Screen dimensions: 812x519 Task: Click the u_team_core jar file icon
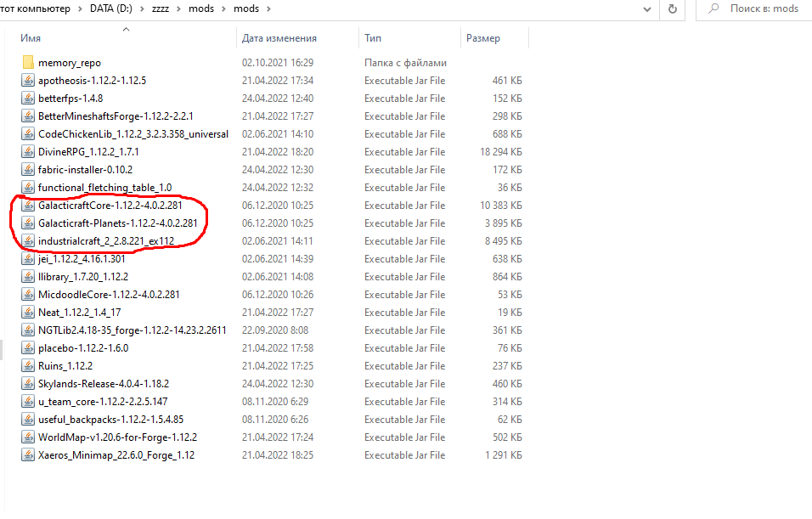(x=28, y=402)
